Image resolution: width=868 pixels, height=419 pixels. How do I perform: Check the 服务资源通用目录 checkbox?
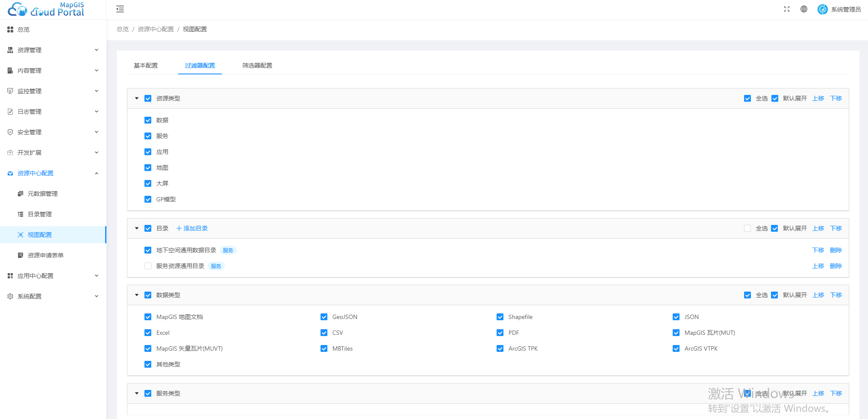148,266
